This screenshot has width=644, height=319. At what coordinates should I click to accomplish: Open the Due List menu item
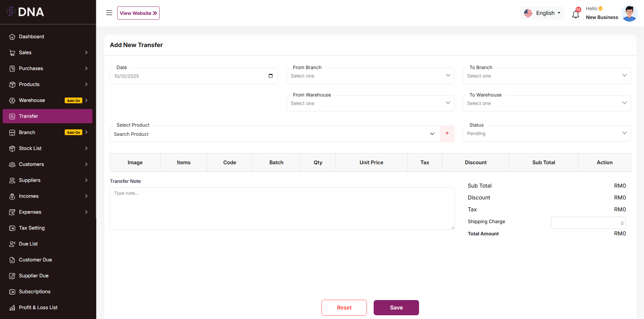pyautogui.click(x=28, y=244)
